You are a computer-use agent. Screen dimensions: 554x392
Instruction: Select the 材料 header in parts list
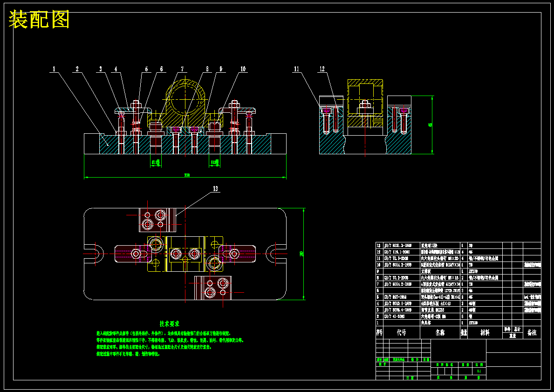point(485,333)
